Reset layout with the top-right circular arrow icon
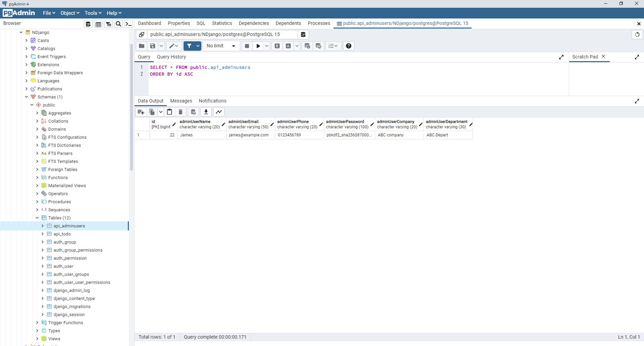The height and width of the screenshot is (346, 644). click(637, 35)
